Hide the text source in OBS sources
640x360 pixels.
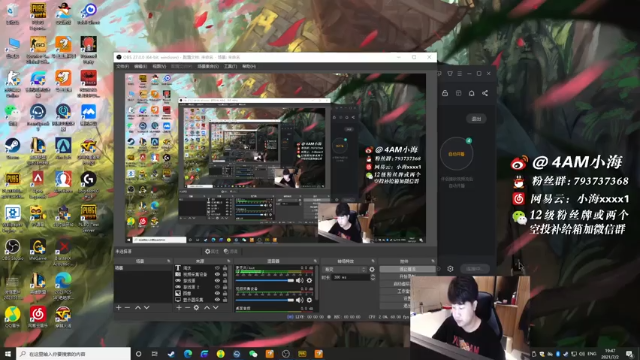click(x=218, y=268)
